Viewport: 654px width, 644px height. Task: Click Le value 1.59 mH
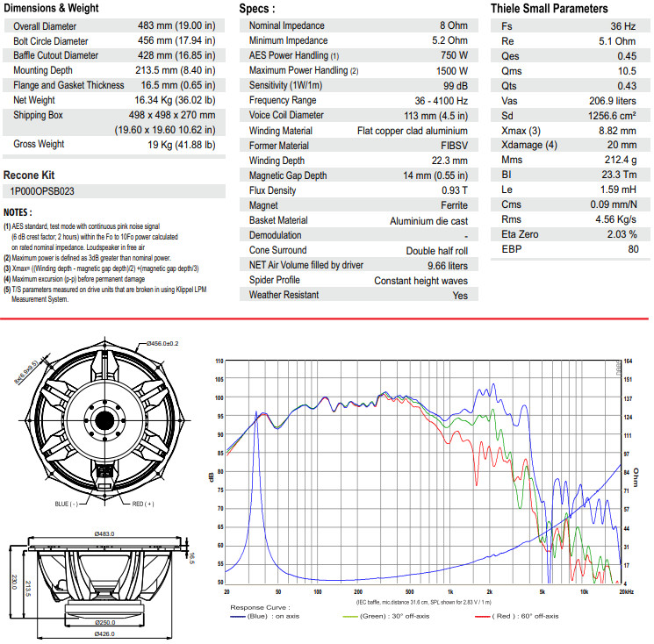tap(618, 190)
